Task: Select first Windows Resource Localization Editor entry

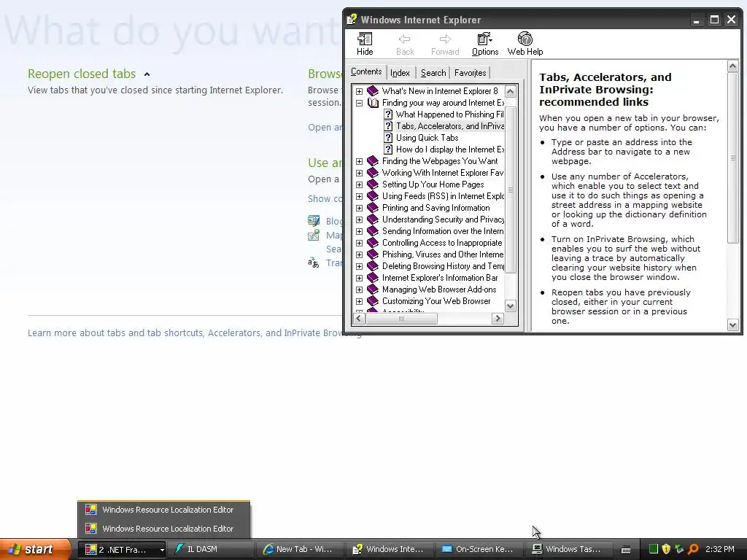Action: pyautogui.click(x=163, y=510)
